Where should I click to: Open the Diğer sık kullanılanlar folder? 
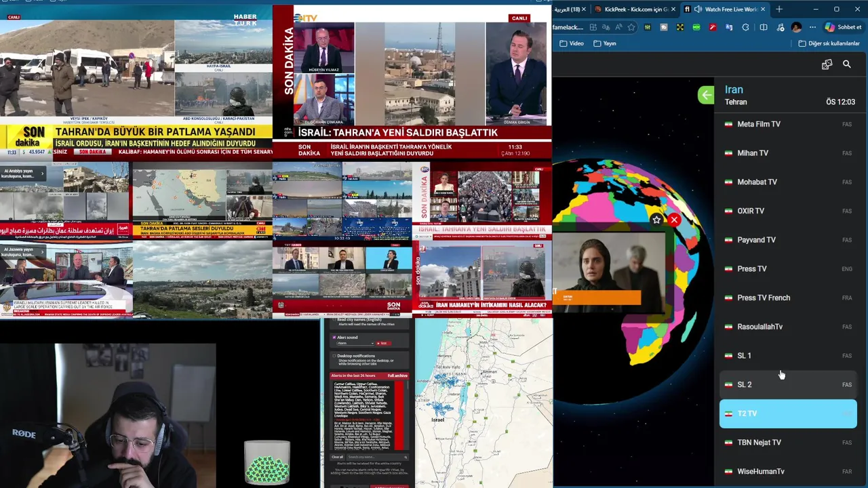(829, 43)
